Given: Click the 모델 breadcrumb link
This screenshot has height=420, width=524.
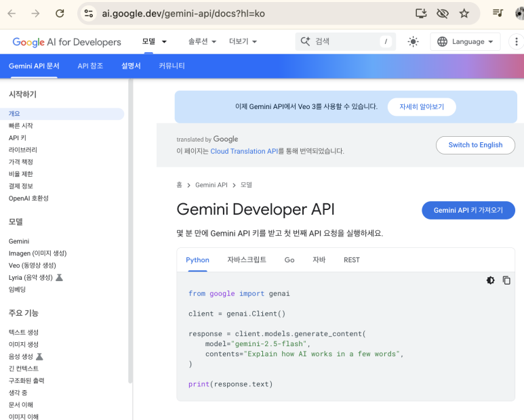Looking at the screenshot, I should pos(246,185).
